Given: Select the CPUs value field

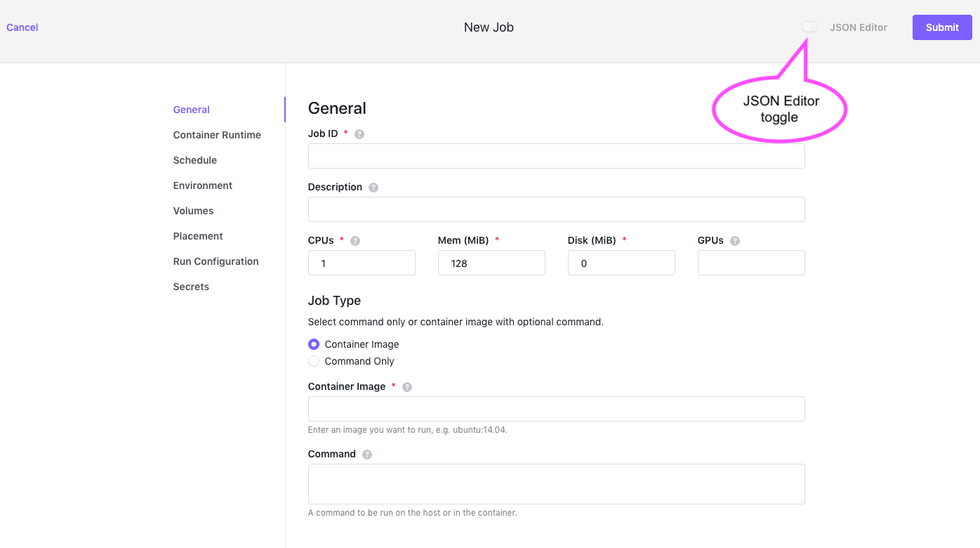Looking at the screenshot, I should tap(362, 263).
